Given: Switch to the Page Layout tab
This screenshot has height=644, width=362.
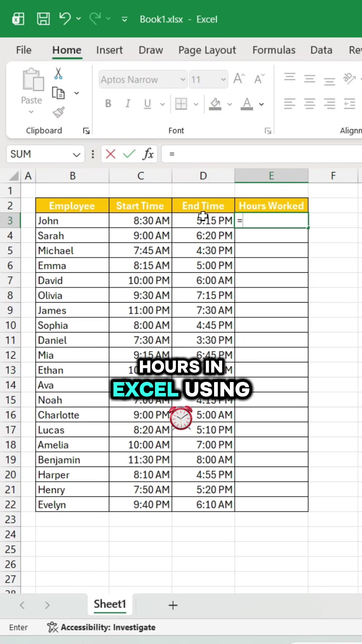Looking at the screenshot, I should click(207, 50).
